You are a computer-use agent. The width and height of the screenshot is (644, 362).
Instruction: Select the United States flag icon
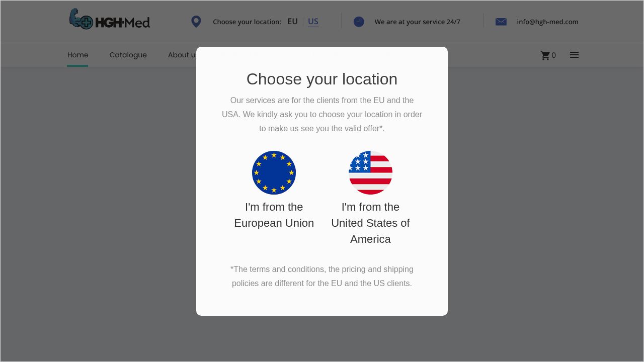[370, 172]
